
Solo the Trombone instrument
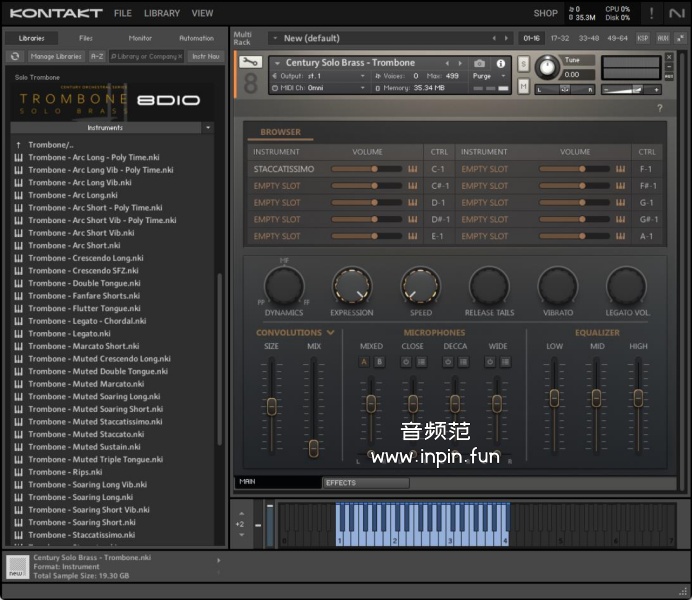pos(524,64)
